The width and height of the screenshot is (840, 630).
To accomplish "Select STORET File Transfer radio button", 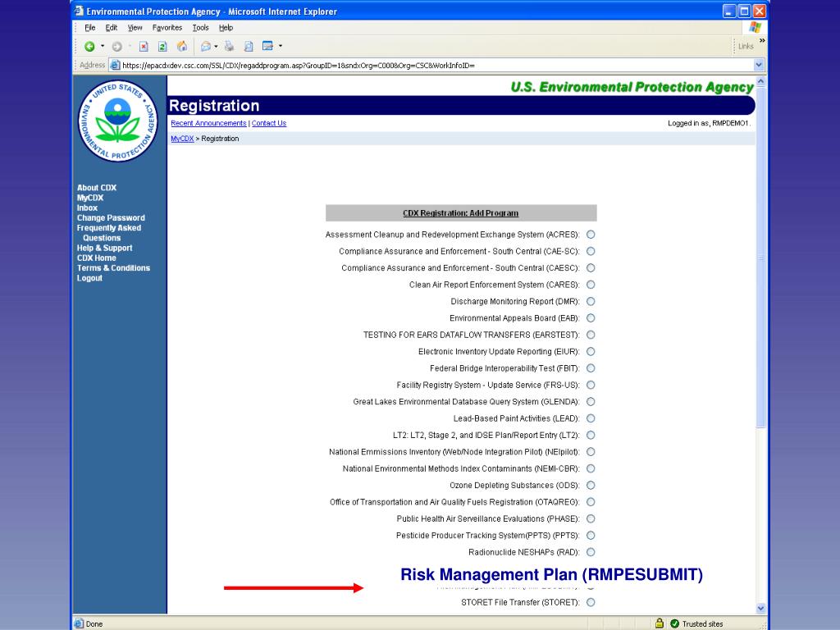I will click(x=591, y=603).
